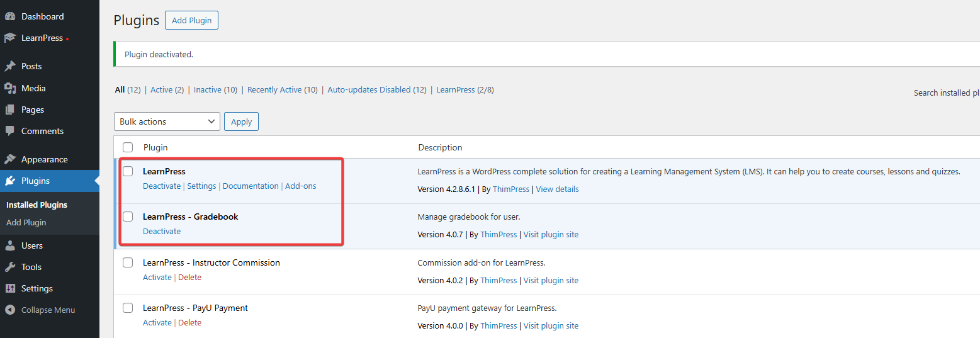
Task: Visit plugin site for Instructor Commission
Action: 551,281
